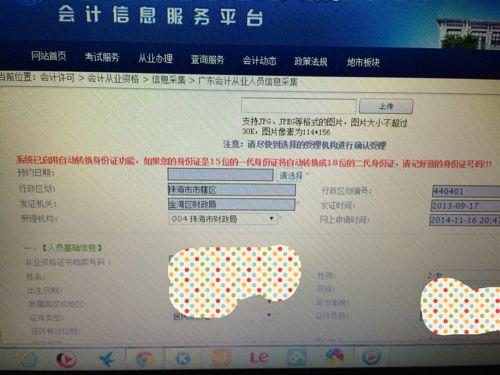Open the 会计动态 menu item
This screenshot has height=375, width=500.
tap(259, 61)
